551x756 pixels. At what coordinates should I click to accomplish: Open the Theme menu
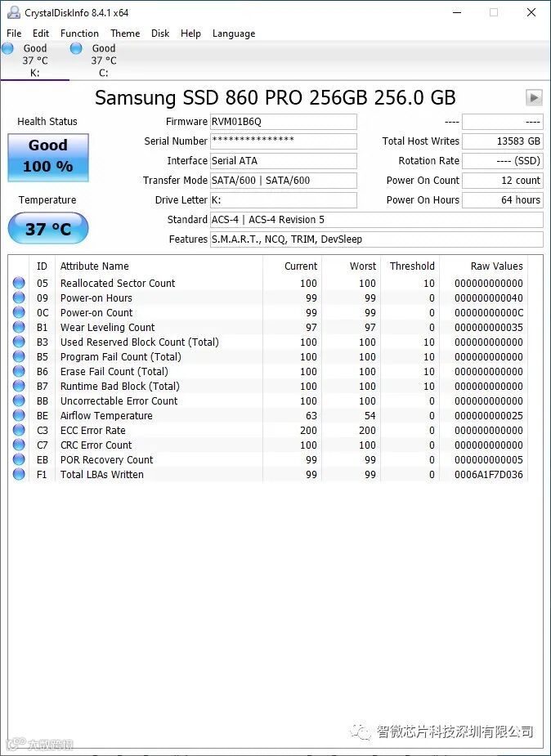click(x=125, y=34)
